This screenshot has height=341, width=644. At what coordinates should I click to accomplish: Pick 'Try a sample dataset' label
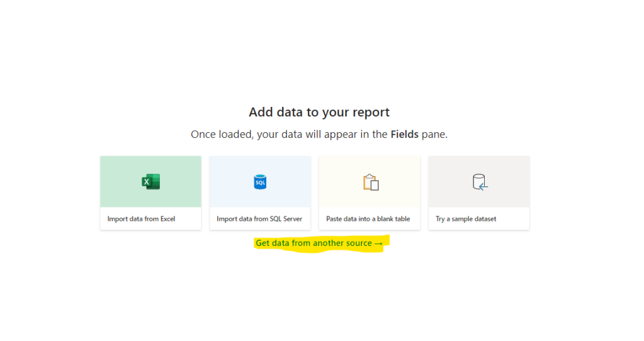click(466, 219)
